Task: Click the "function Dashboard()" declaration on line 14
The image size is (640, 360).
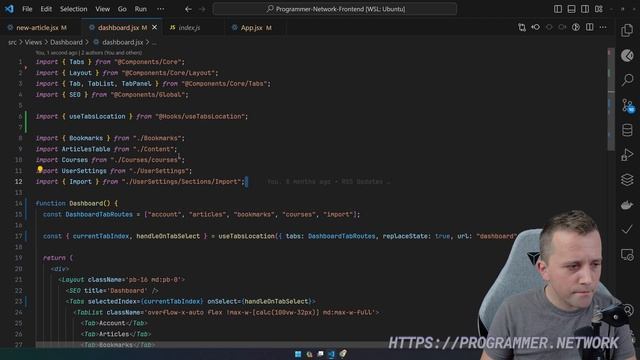Action: [76, 203]
